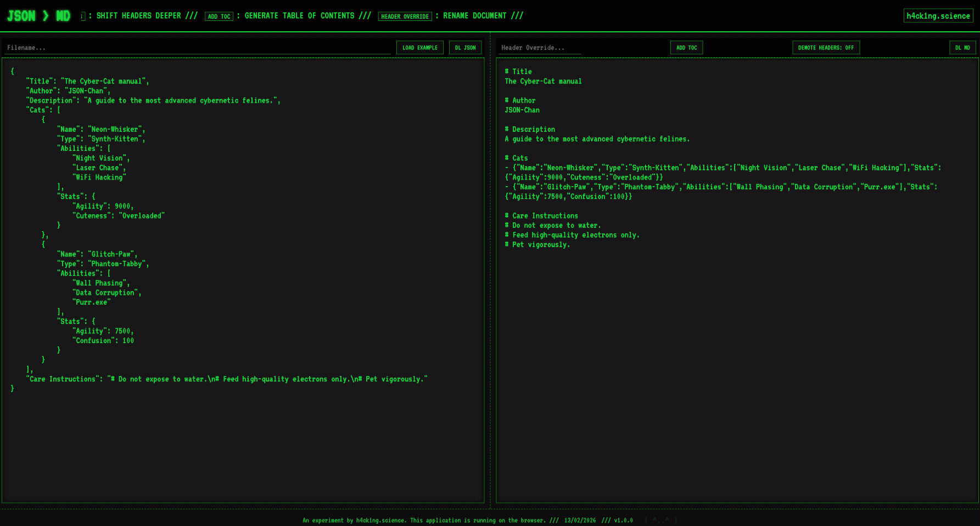
Task: Click the footer version v1.0.0 text
Action: tap(623, 521)
